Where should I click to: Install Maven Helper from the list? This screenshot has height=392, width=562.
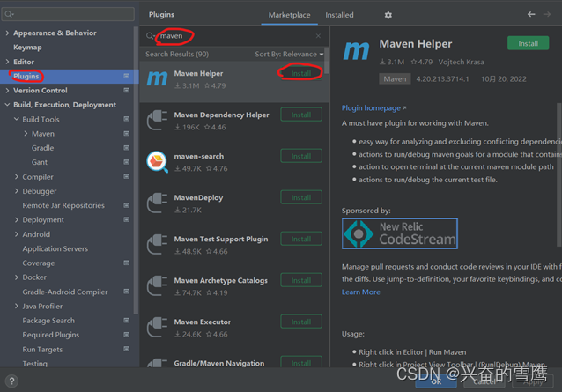(x=301, y=73)
